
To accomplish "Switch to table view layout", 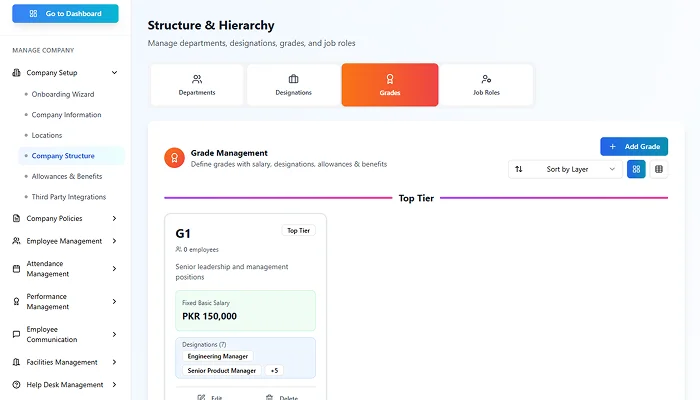I will (x=659, y=169).
